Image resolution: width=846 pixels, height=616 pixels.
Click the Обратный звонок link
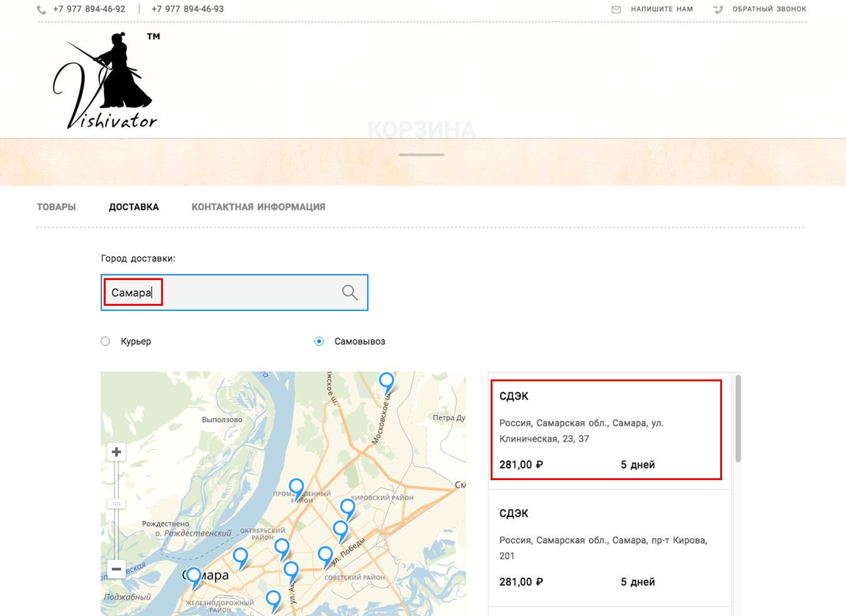[x=769, y=9]
